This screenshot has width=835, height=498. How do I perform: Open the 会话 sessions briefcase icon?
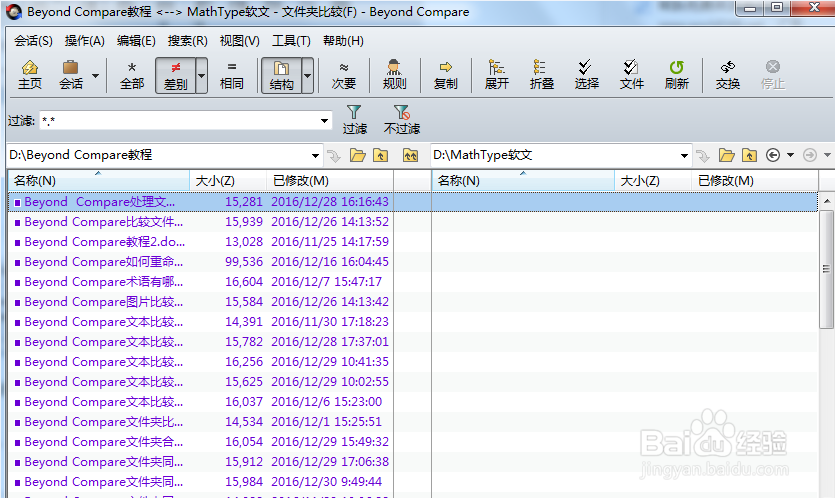pyautogui.click(x=71, y=75)
